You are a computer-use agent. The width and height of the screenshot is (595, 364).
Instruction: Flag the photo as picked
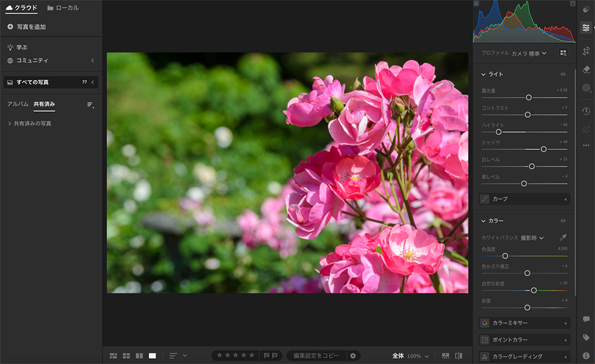pyautogui.click(x=267, y=356)
